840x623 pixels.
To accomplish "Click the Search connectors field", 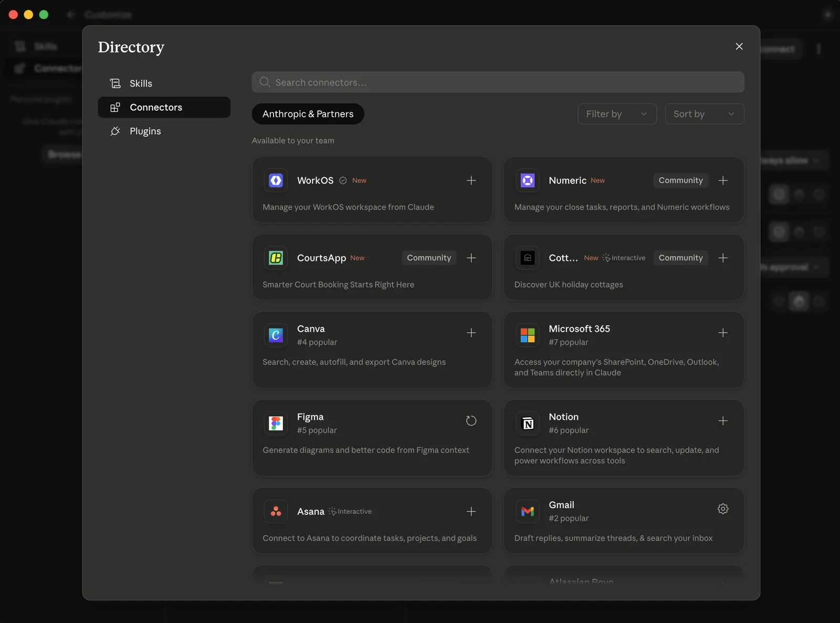I will point(498,82).
